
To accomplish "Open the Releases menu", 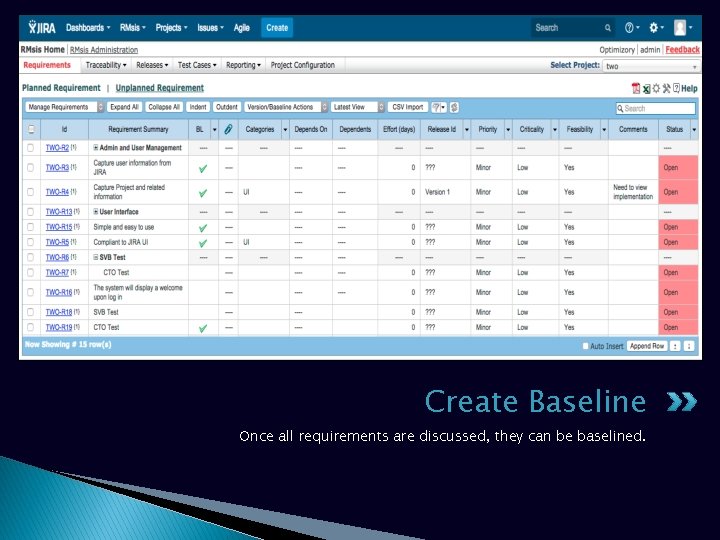I will (152, 65).
